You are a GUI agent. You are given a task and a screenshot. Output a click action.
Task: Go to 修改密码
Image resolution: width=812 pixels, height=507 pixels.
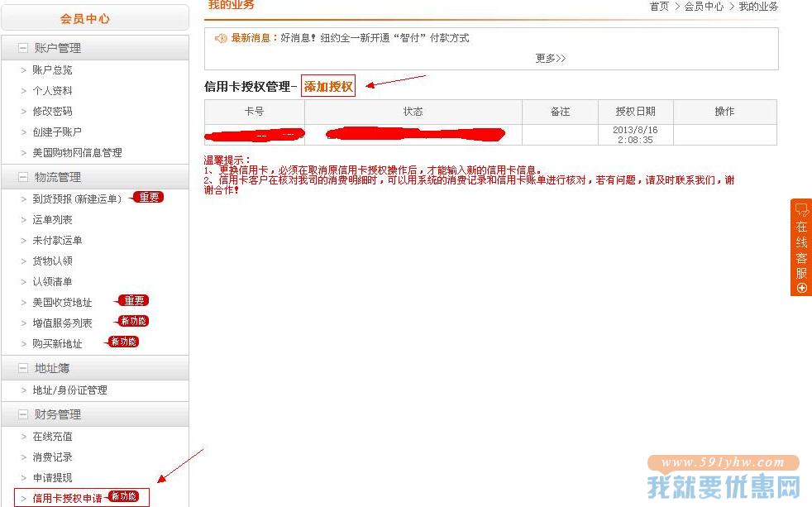pyautogui.click(x=52, y=112)
